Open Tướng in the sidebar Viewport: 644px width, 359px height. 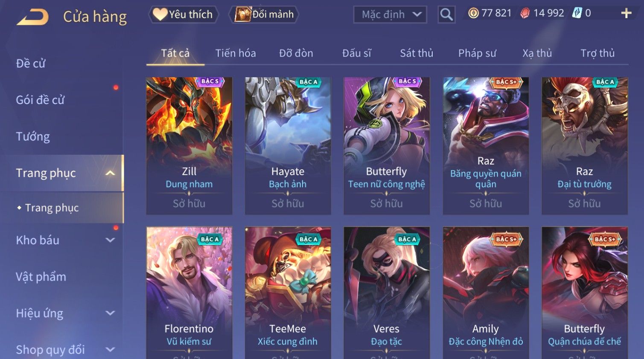tap(33, 136)
